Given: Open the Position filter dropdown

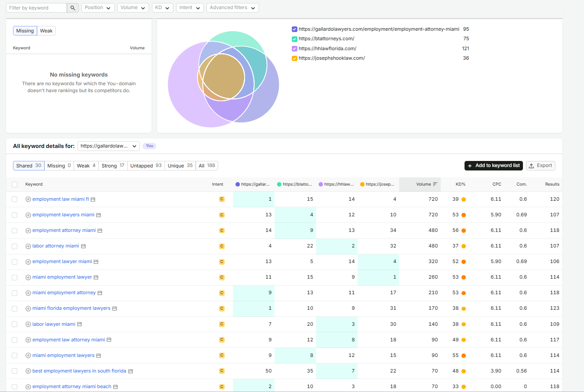Looking at the screenshot, I should 98,8.
